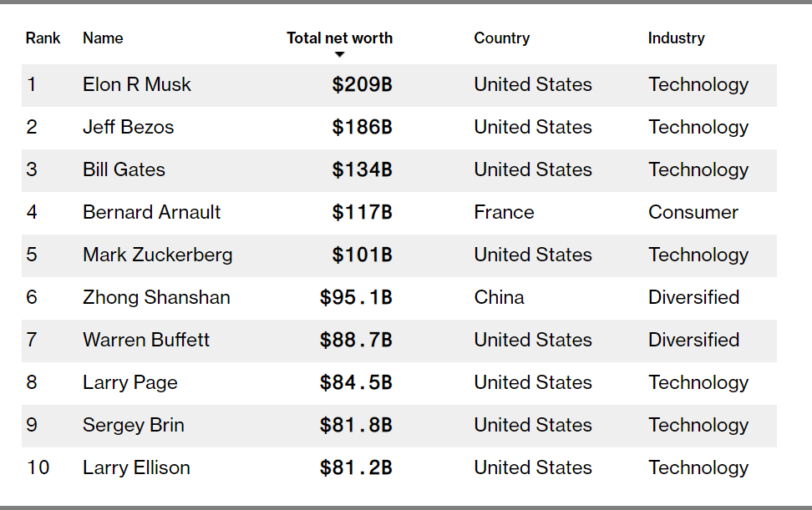This screenshot has height=510, width=812.
Task: Click France in the Country column
Action: (x=504, y=213)
